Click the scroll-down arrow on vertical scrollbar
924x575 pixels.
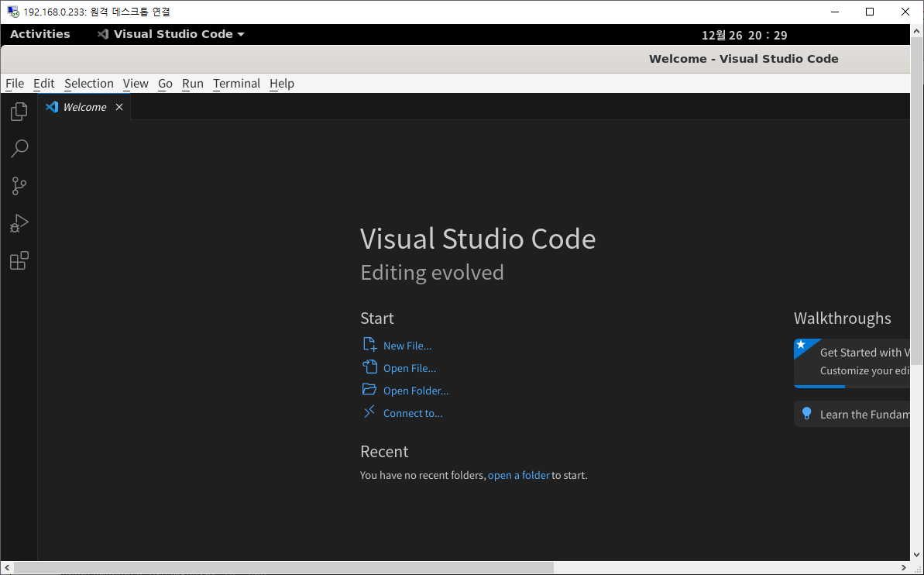tap(916, 554)
